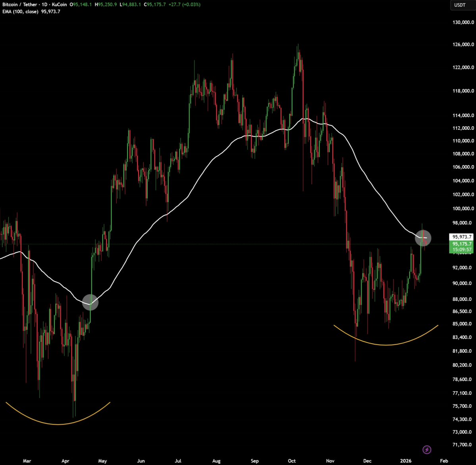476x465 pixels.
Task: Click the Jun label on time axis
Action: click(x=141, y=461)
